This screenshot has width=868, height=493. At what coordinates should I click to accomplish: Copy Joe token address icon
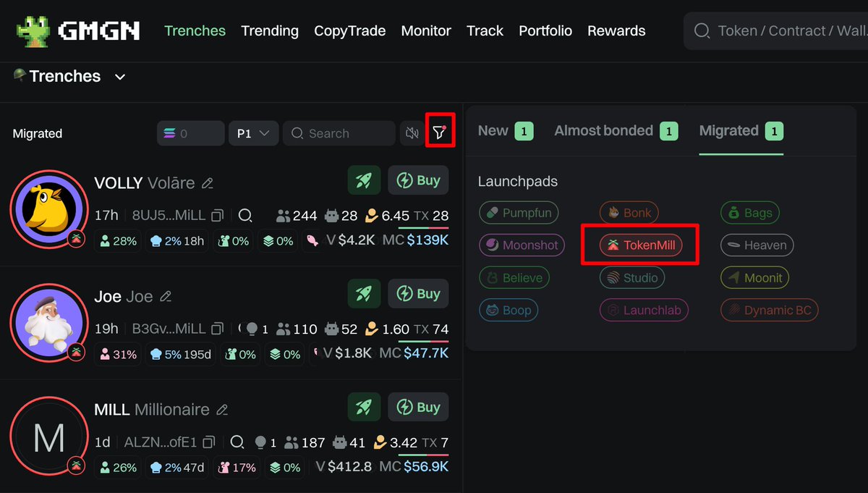tap(217, 329)
